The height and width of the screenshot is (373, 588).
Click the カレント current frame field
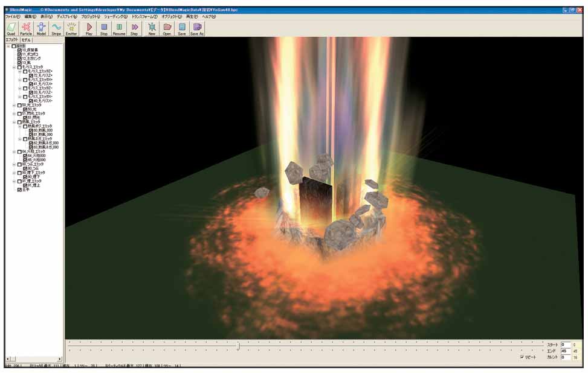click(565, 357)
